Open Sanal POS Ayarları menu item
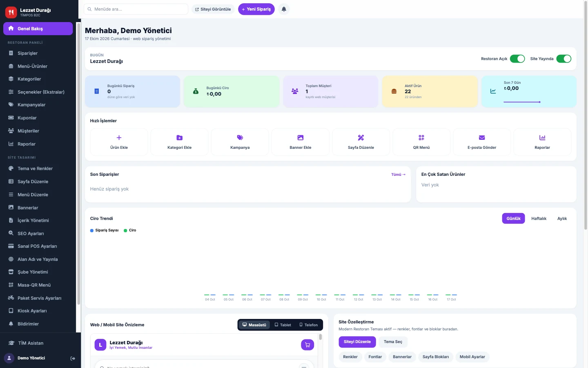The height and width of the screenshot is (368, 588). (38, 246)
